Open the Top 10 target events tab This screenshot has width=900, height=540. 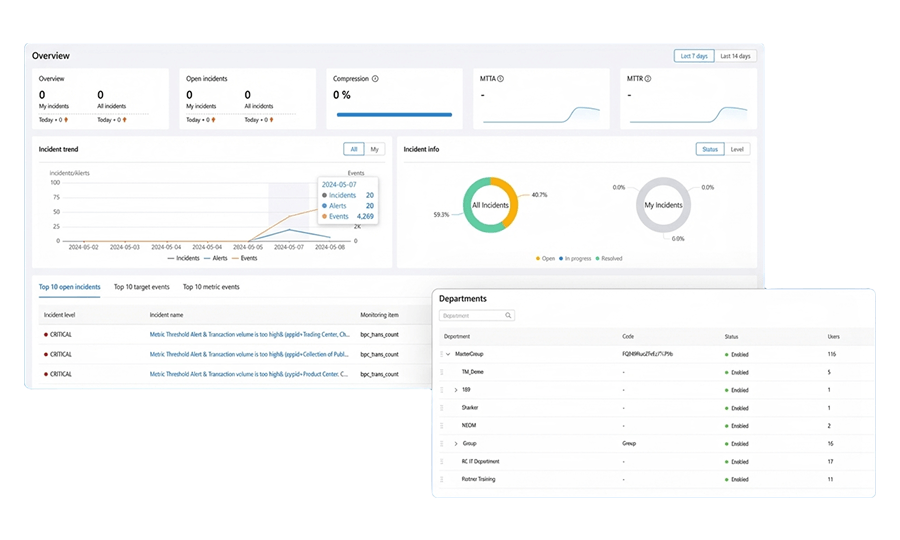[x=142, y=287]
